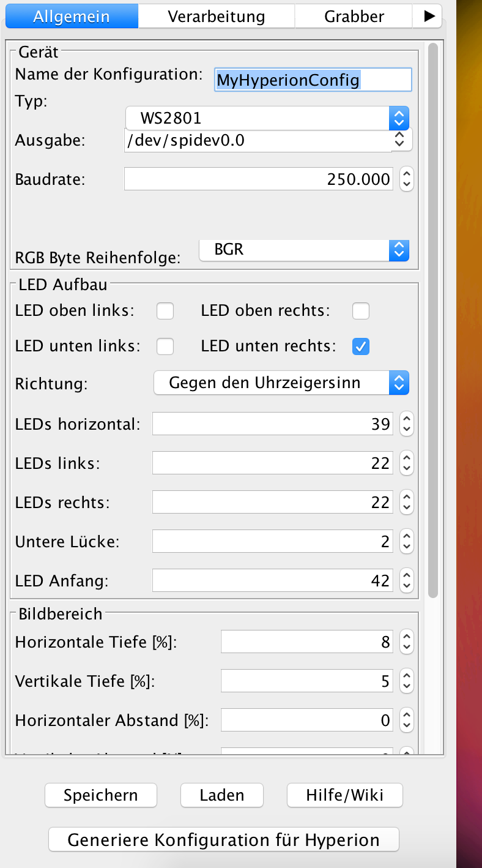
Task: Click the Untere Lücke stepper
Action: 406,541
